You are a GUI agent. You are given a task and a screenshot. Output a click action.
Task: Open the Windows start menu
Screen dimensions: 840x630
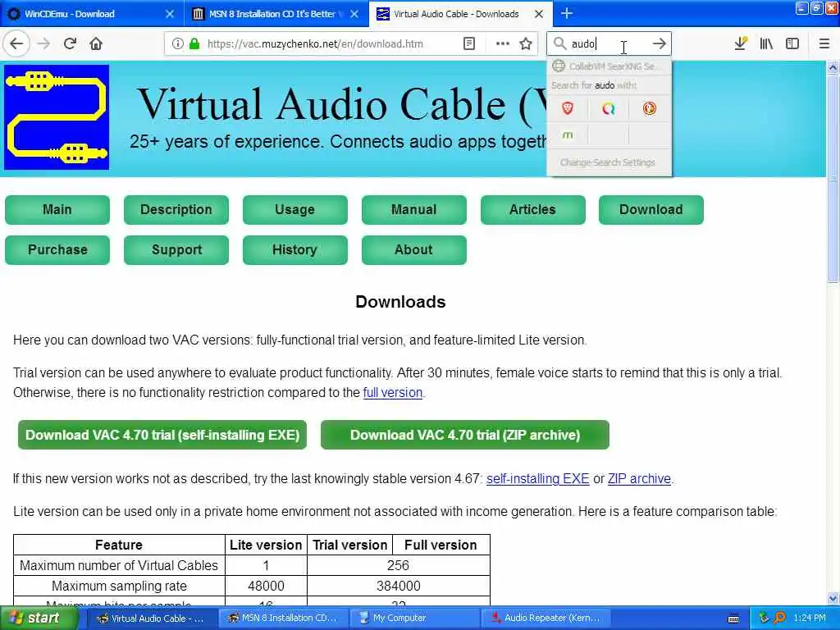pyautogui.click(x=39, y=619)
